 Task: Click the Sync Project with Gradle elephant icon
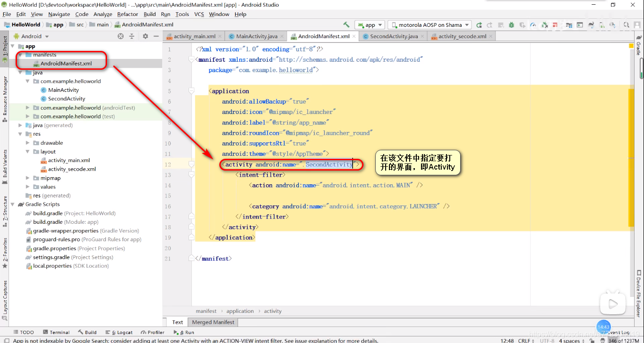[x=591, y=25]
